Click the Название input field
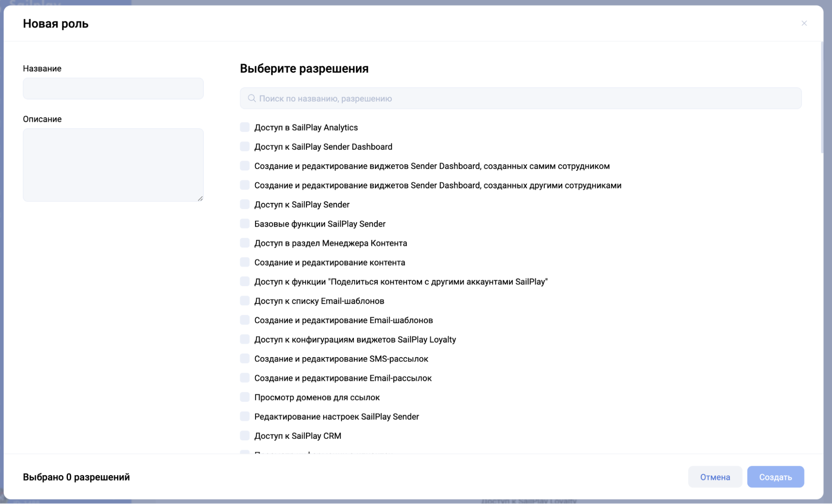The image size is (832, 504). coord(113,88)
